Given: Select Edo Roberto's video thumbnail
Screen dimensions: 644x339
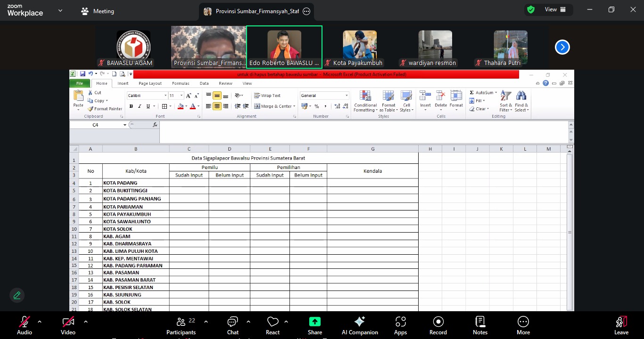Looking at the screenshot, I should 284,47.
